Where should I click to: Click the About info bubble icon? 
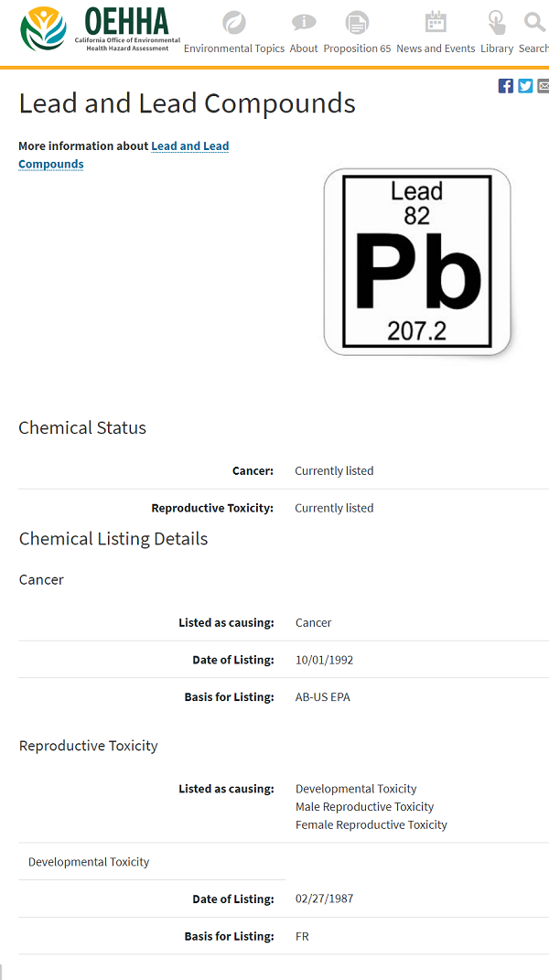point(304,23)
